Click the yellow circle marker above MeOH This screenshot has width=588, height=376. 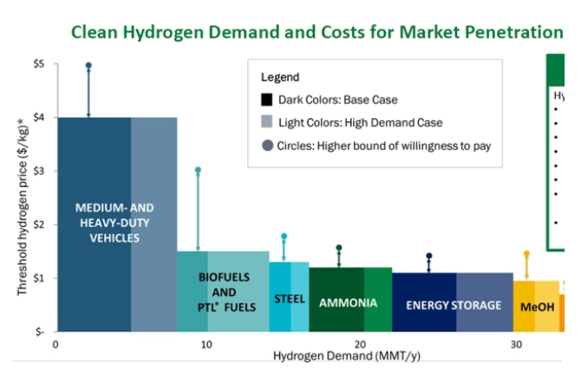[x=526, y=255]
